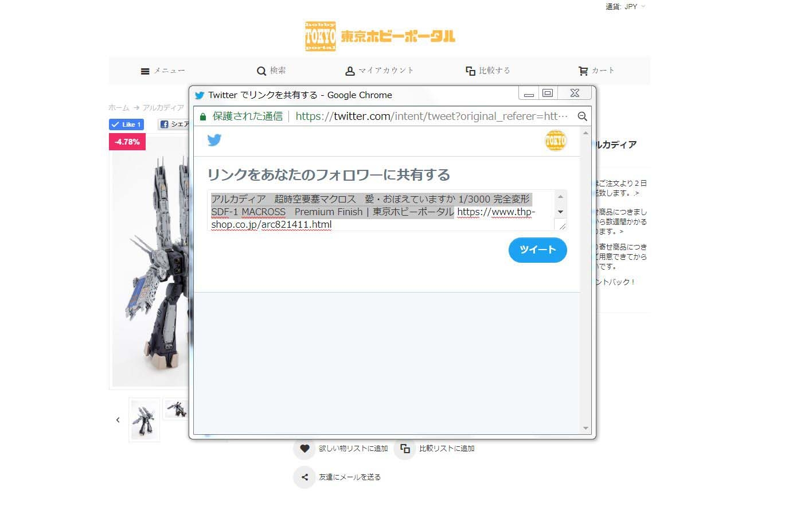This screenshot has height=514, width=812.
Task: Click the Facebook Like button
Action: (126, 124)
